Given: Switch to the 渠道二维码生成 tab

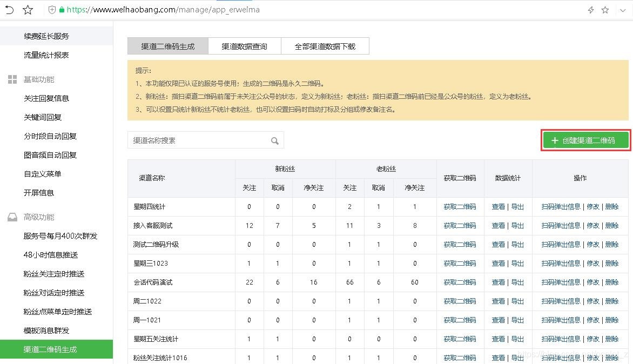Looking at the screenshot, I should pyautogui.click(x=168, y=46).
